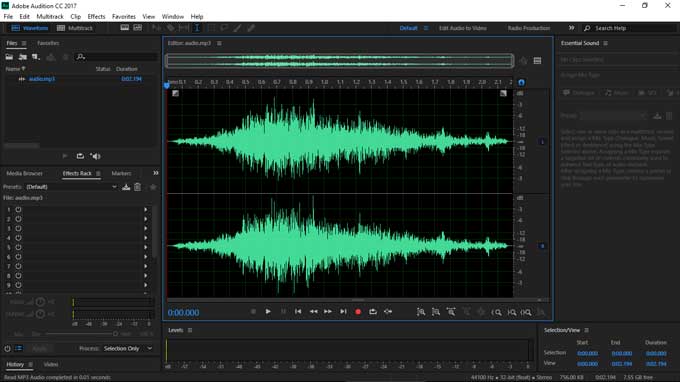Image resolution: width=680 pixels, height=382 pixels.
Task: Play the audio in the transport
Action: (x=268, y=311)
